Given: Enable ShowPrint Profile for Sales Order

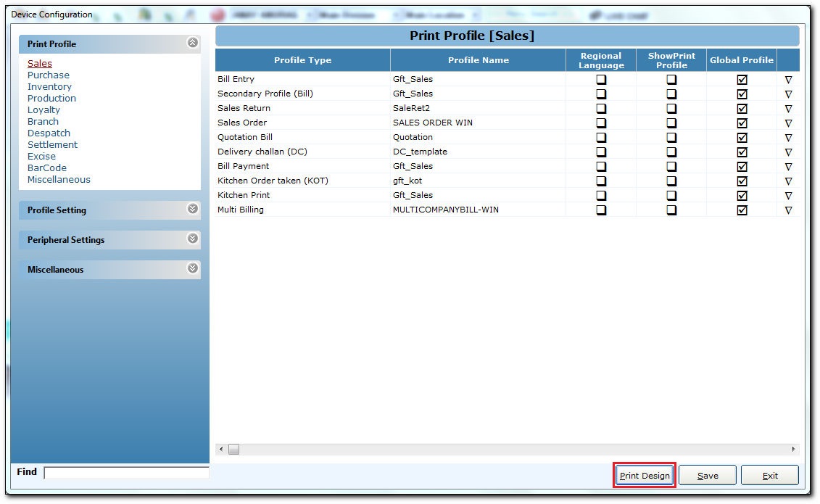Looking at the screenshot, I should click(x=671, y=123).
